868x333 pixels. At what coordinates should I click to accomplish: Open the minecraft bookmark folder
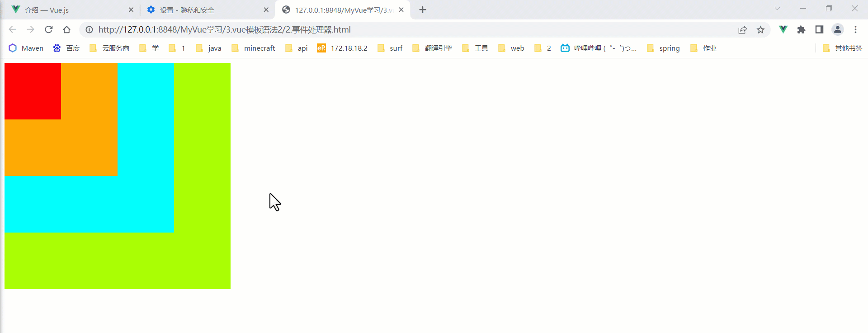pos(253,48)
